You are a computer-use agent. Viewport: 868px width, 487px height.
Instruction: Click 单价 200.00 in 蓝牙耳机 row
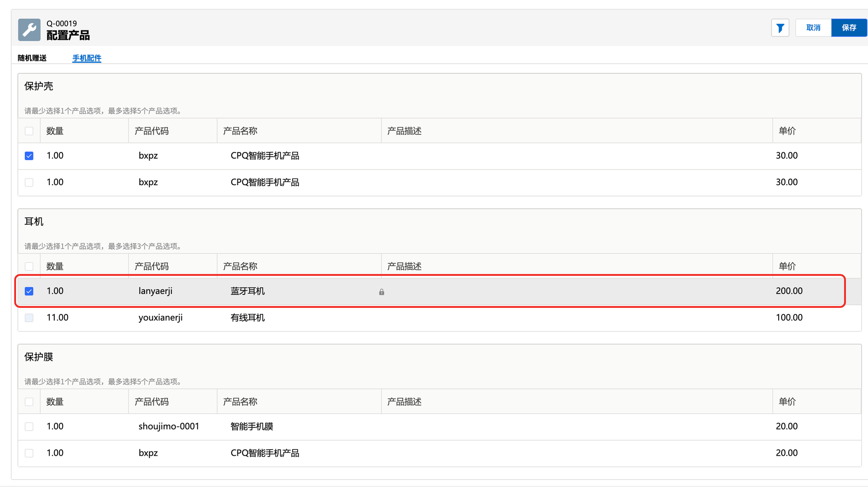pos(789,291)
